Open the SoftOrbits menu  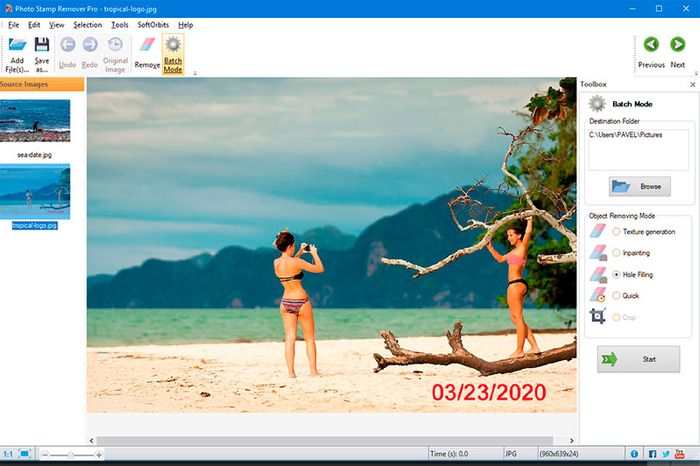click(x=152, y=24)
